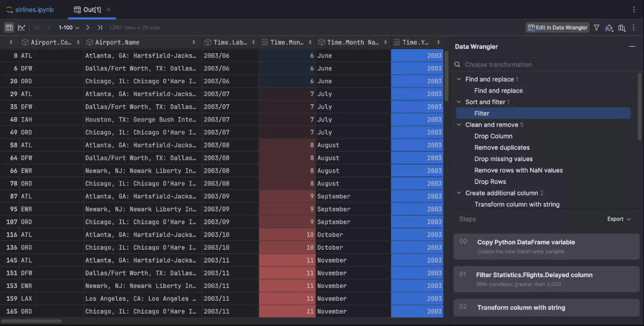Open table toolbar more options menu
This screenshot has height=326, width=644.
coord(634,27)
